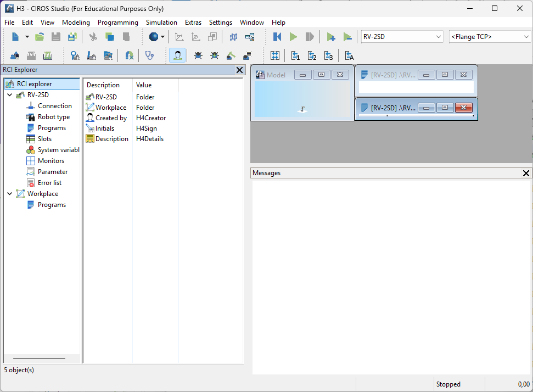Click the window layout 3 icon

click(328, 55)
